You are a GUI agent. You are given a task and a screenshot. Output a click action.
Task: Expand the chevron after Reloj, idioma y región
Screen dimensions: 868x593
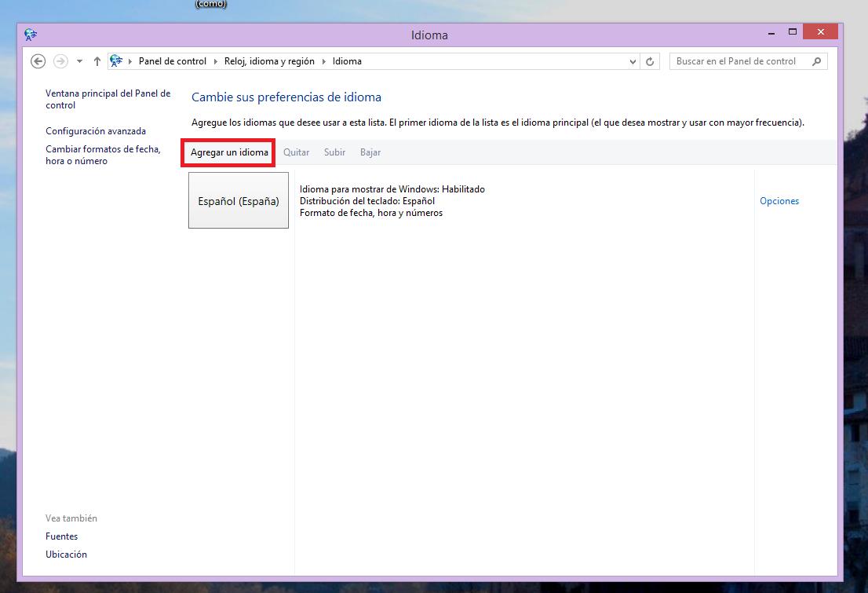[323, 61]
